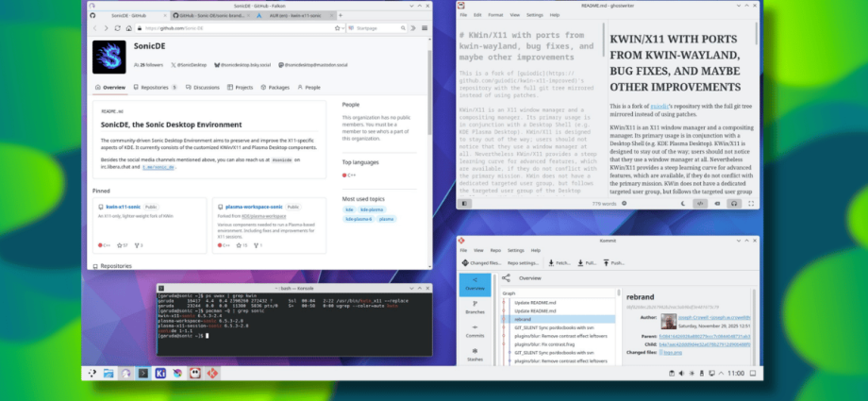Open a new tab in Falkon
The height and width of the screenshot is (401, 868).
point(341,15)
